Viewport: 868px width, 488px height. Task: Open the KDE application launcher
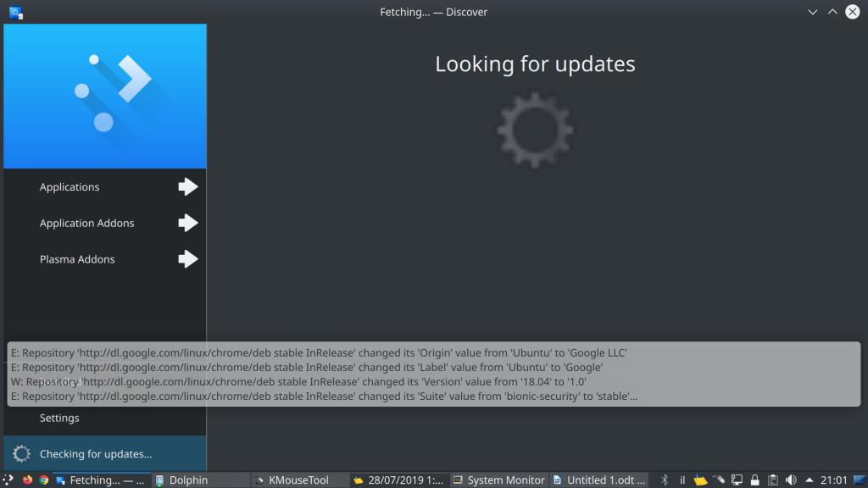tap(8, 480)
